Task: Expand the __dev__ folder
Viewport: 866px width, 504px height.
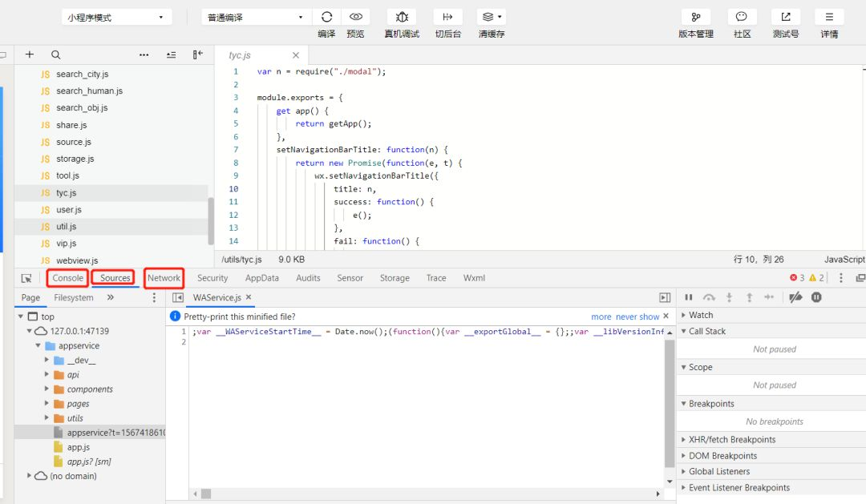Action: click(x=47, y=360)
